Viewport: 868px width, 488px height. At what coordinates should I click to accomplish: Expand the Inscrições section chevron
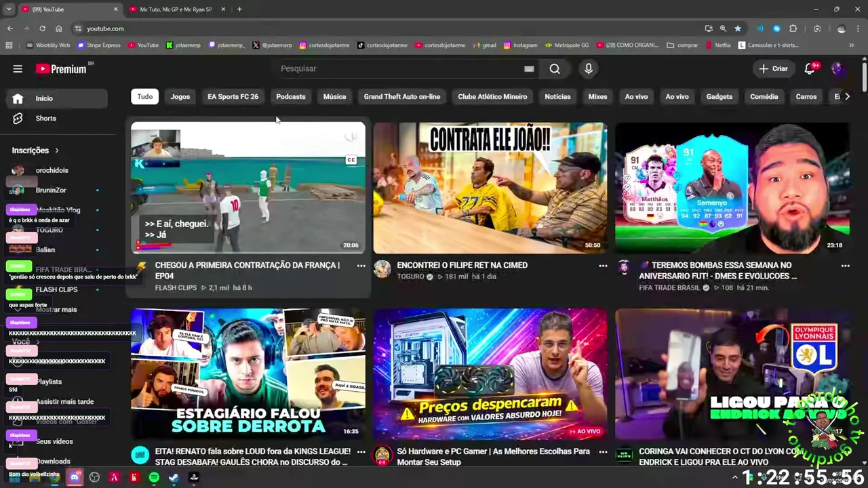point(57,150)
